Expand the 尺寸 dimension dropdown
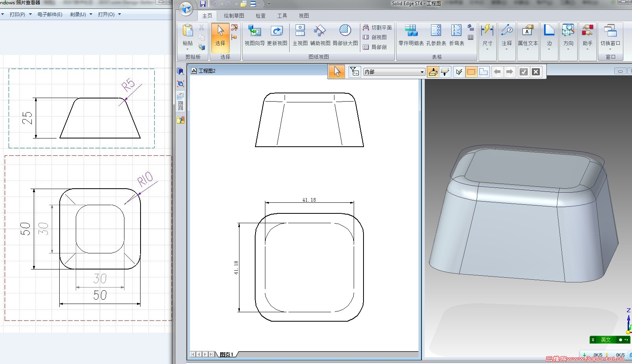 tap(487, 49)
